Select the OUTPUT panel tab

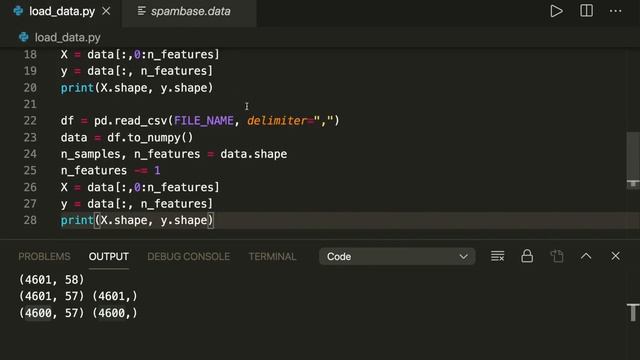pos(109,256)
